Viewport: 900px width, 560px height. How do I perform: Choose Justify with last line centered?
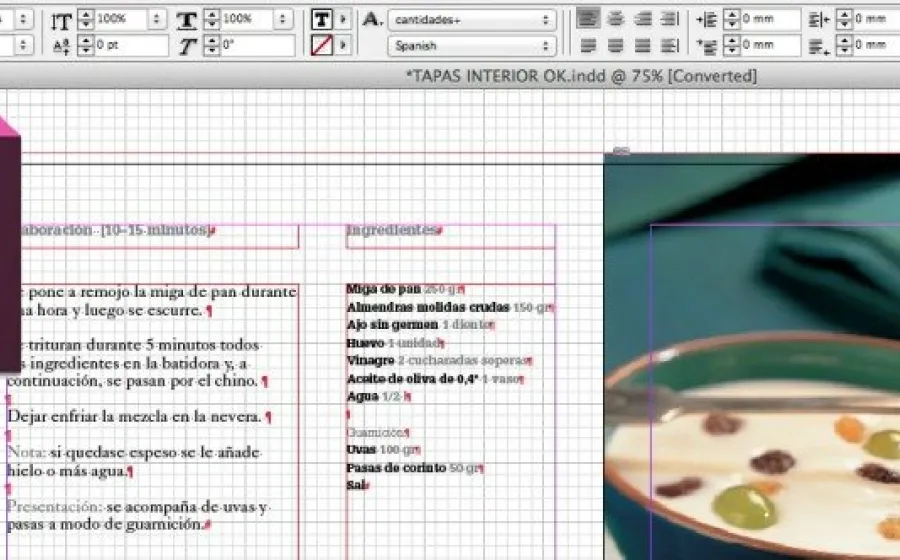pyautogui.click(x=615, y=45)
